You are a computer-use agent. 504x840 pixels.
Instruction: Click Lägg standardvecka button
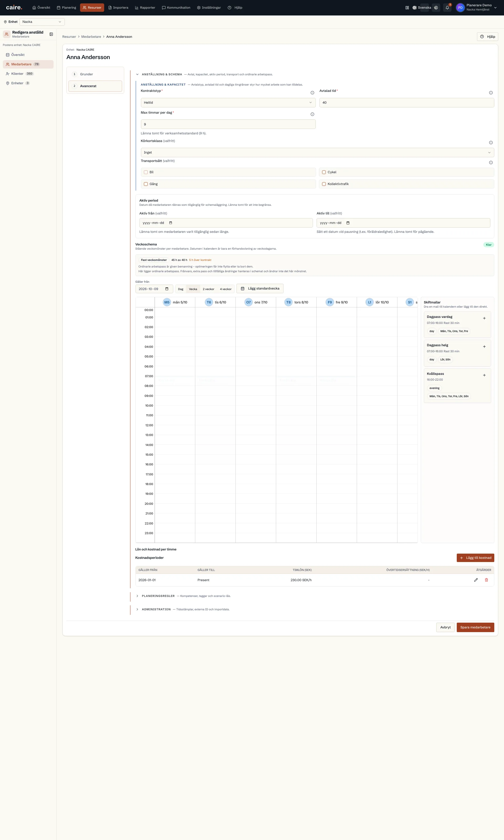(x=260, y=288)
